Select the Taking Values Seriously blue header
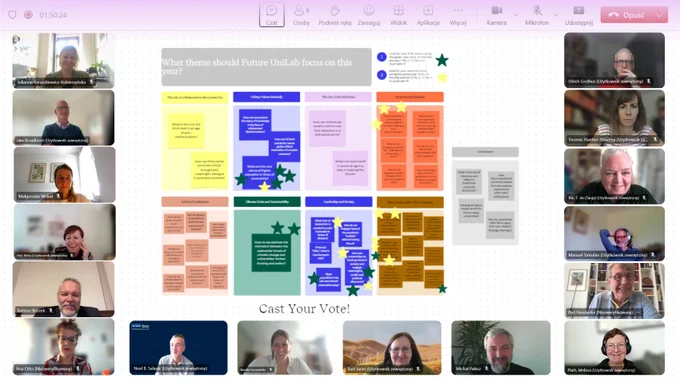 pyautogui.click(x=266, y=97)
